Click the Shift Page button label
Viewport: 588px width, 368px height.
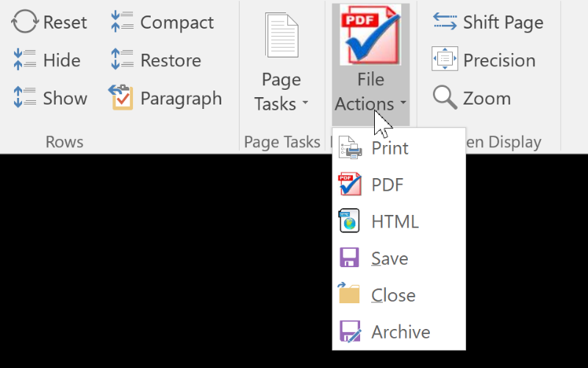(503, 22)
